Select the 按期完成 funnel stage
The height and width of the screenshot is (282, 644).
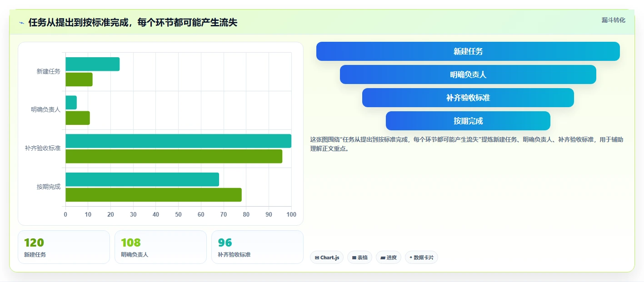(x=468, y=121)
